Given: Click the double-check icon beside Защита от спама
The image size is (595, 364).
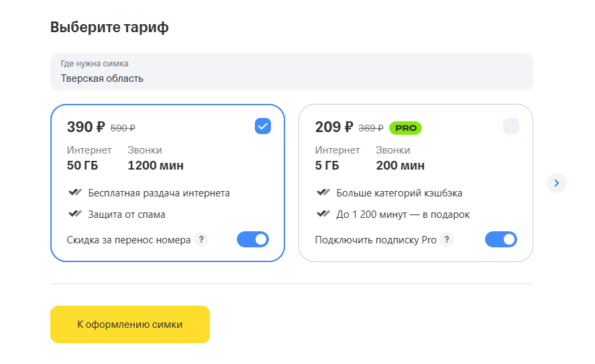Looking at the screenshot, I should 75,214.
